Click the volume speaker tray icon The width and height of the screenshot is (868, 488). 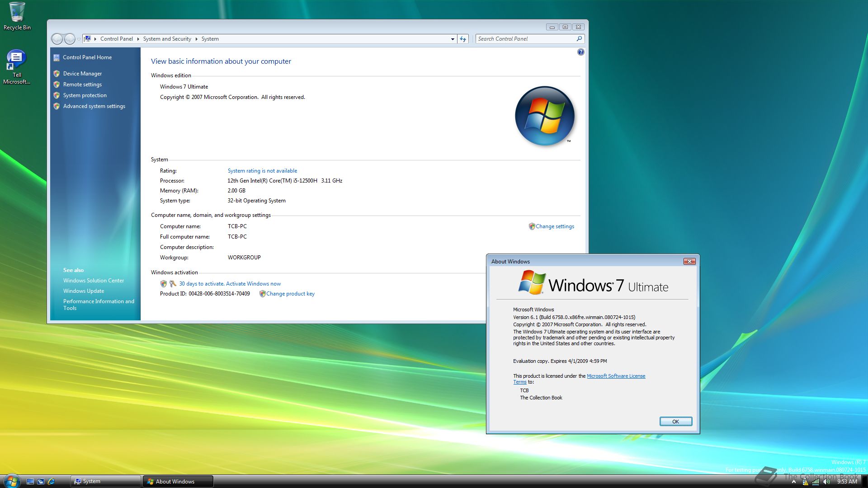pyautogui.click(x=826, y=482)
